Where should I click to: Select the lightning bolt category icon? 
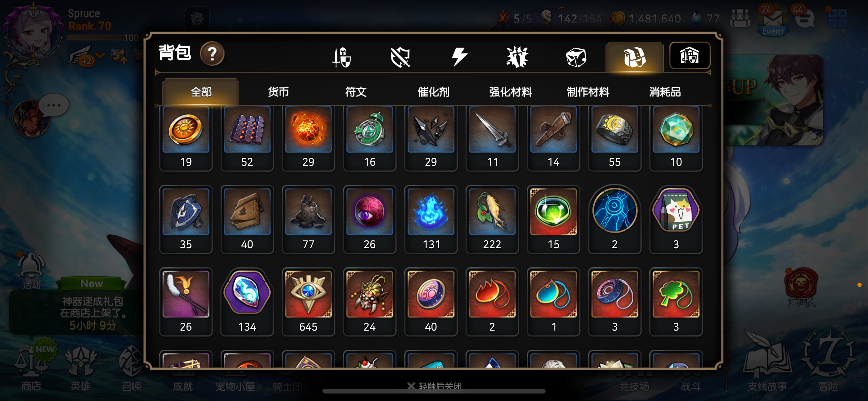[459, 57]
